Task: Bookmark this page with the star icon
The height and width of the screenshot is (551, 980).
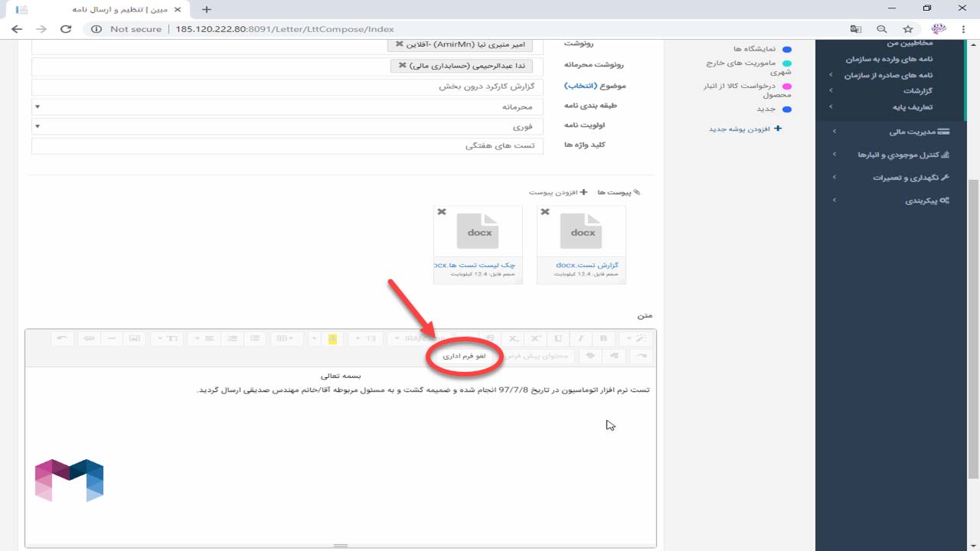Action: tap(908, 29)
